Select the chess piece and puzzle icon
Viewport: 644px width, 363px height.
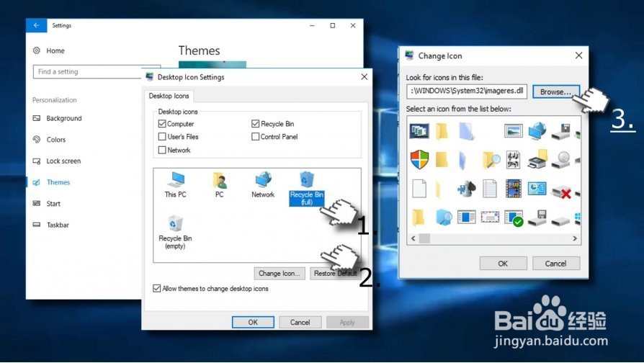[x=467, y=189]
